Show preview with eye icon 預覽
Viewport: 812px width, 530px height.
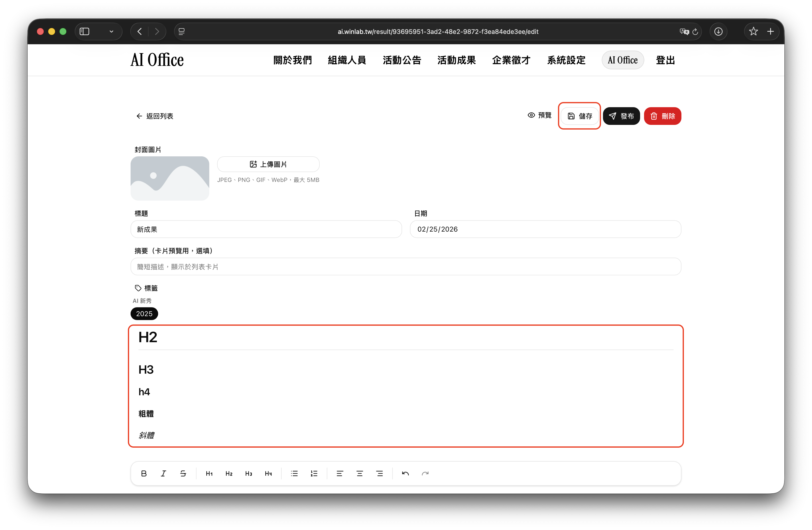539,115
